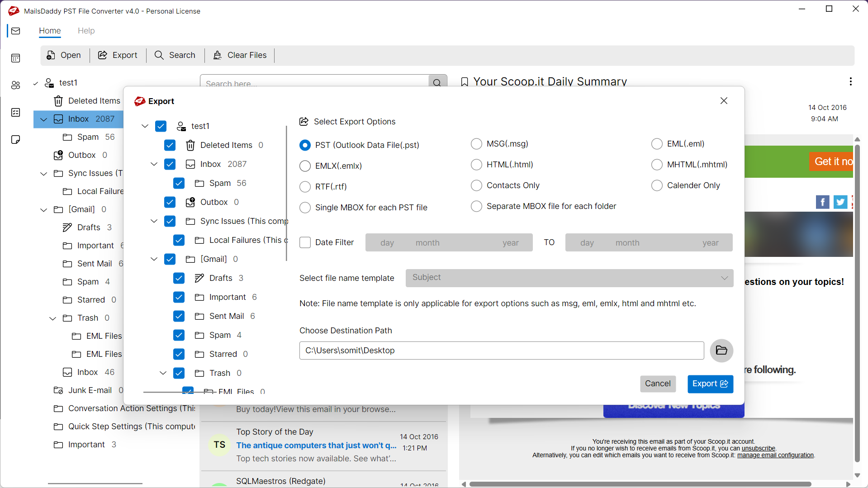
Task: Uncheck test1 root checkbox in Export tree
Action: point(161,126)
